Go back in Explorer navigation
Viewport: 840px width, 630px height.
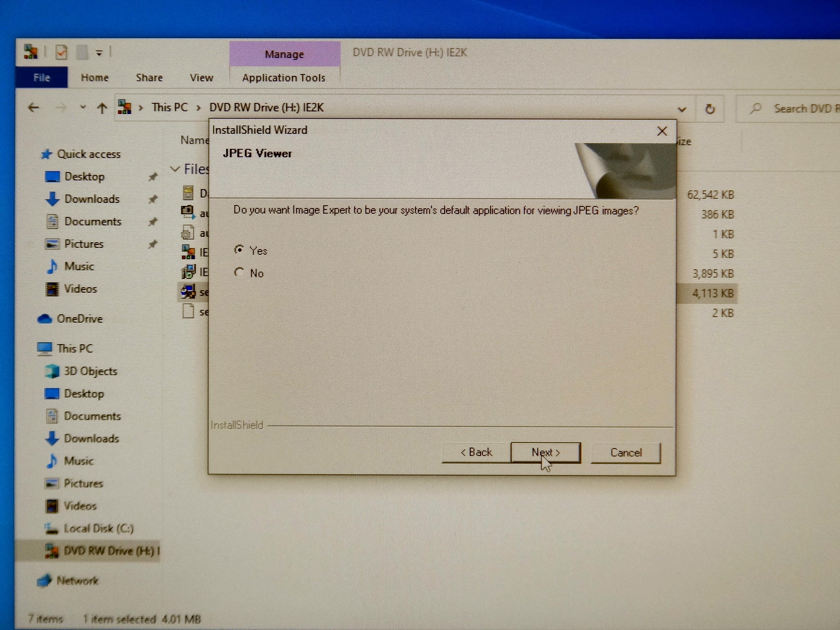(x=33, y=108)
